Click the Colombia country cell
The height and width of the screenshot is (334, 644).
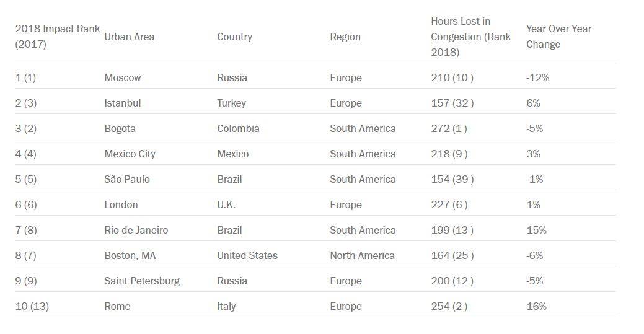click(238, 129)
